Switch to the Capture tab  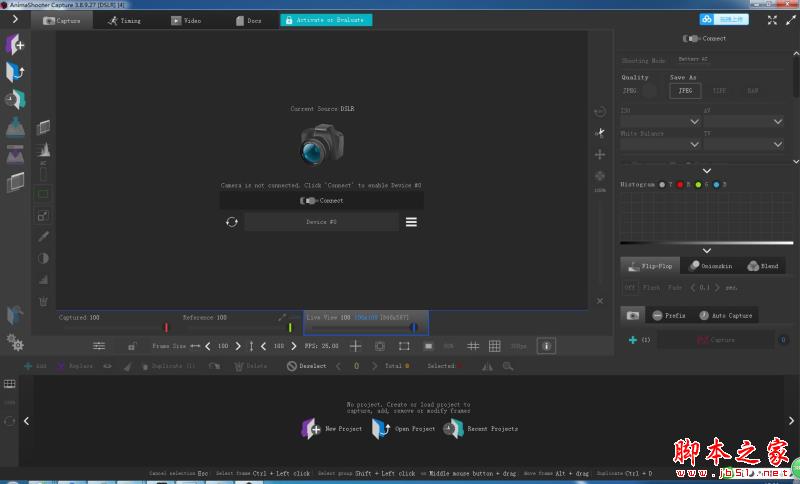[x=62, y=20]
